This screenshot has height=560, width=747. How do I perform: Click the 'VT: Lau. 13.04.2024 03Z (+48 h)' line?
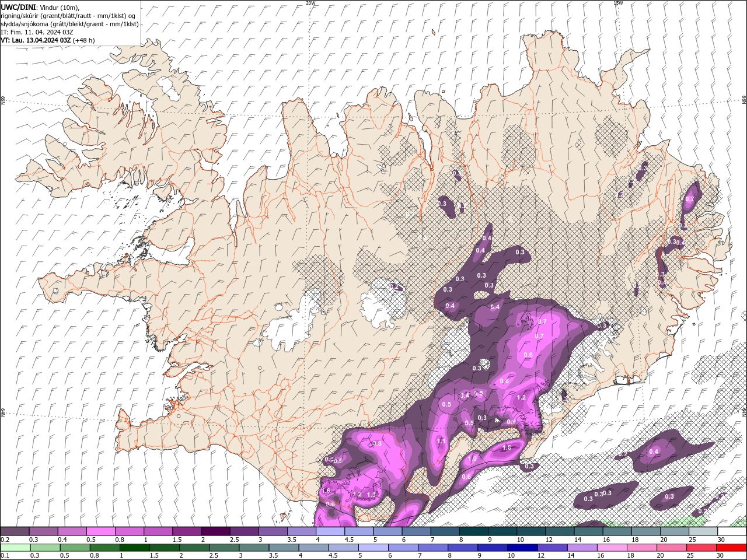point(48,40)
